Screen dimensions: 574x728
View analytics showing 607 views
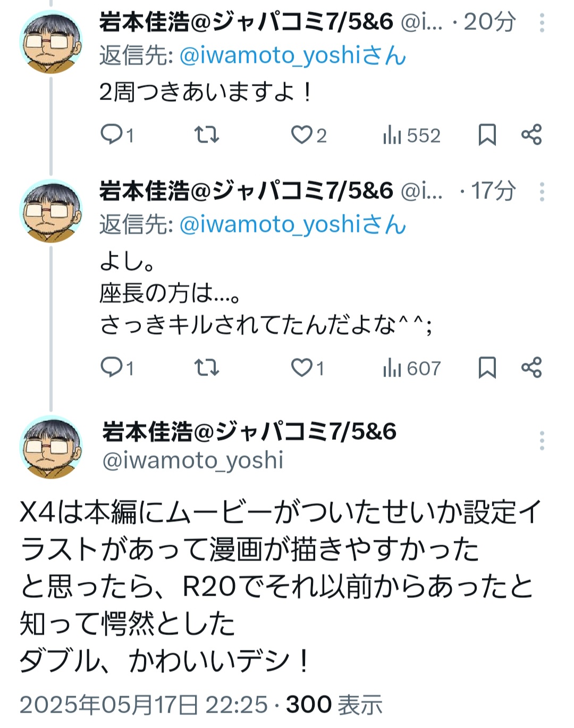click(411, 368)
